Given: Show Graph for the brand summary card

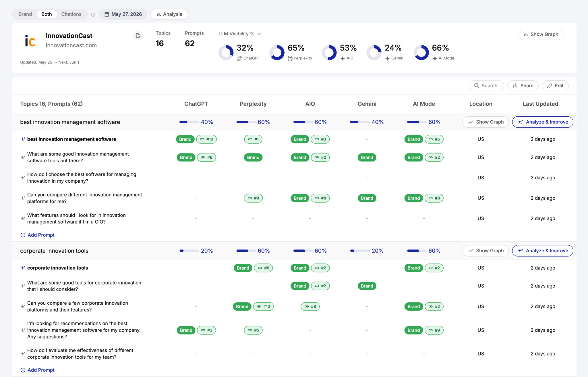Looking at the screenshot, I should tap(541, 34).
